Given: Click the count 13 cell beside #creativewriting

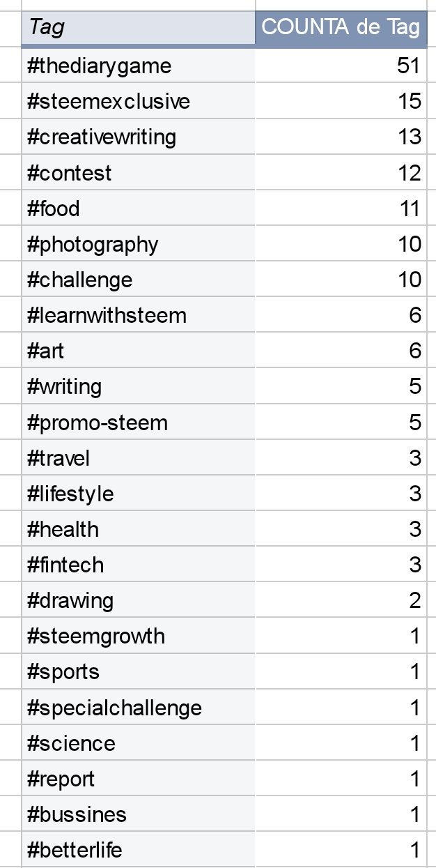Looking at the screenshot, I should coord(341,137).
